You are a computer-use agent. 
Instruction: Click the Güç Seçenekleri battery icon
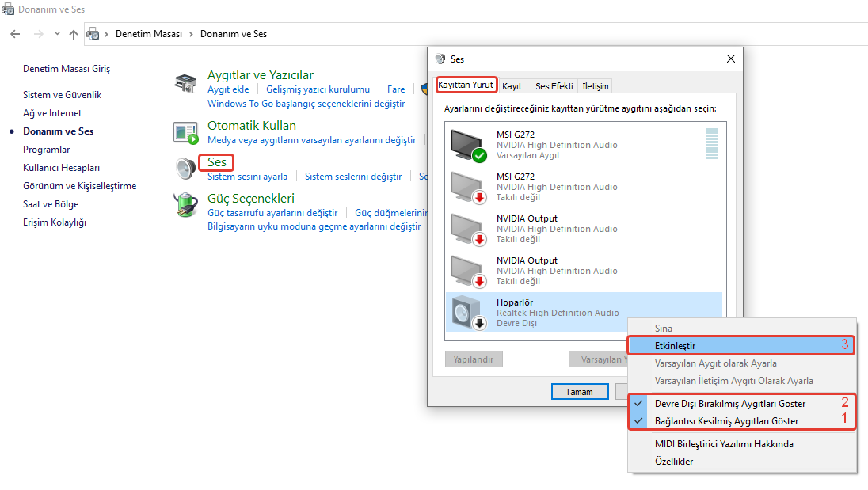[x=185, y=204]
